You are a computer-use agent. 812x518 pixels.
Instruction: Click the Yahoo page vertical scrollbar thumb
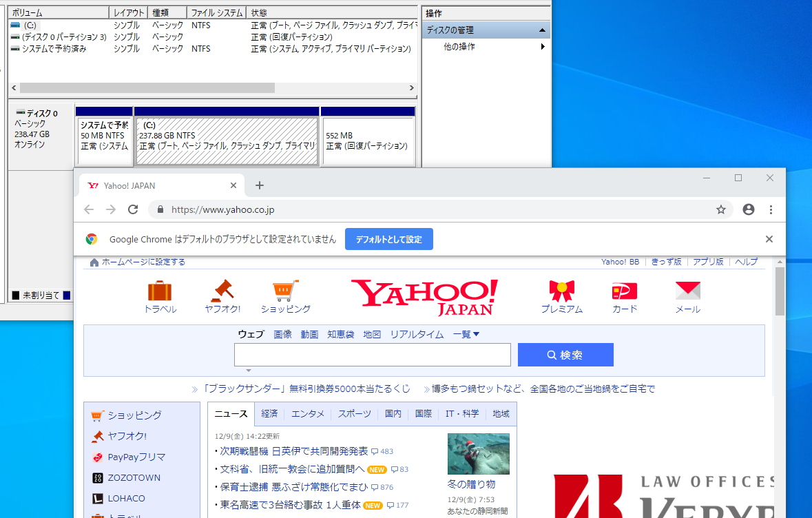click(x=780, y=291)
